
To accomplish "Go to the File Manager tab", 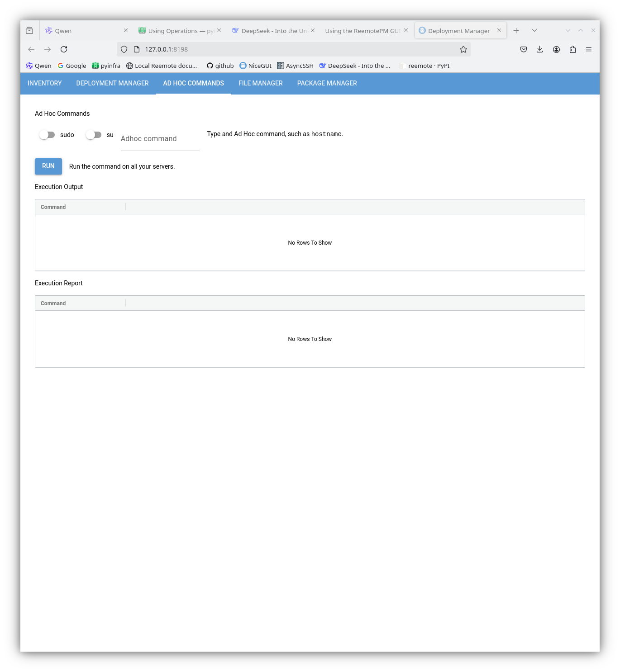I will click(x=260, y=83).
